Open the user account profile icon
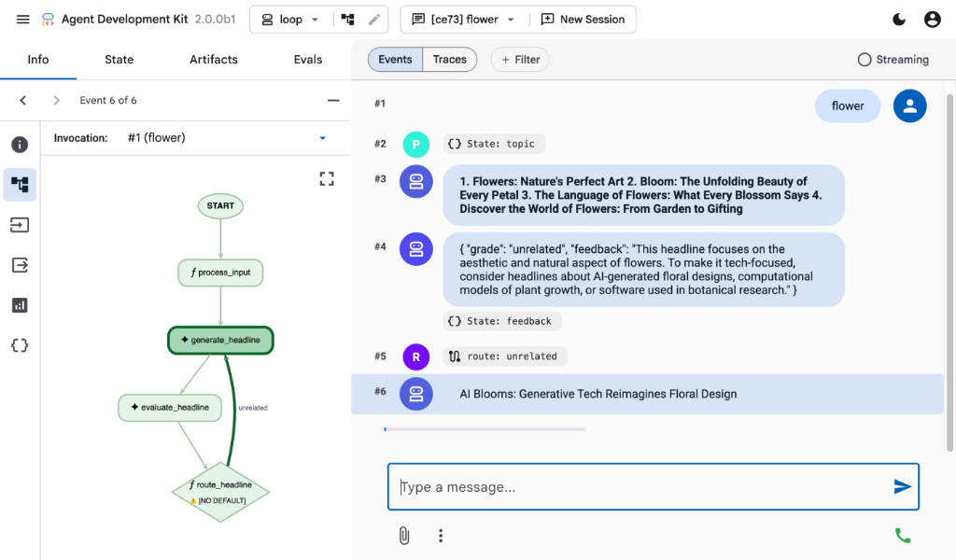Image resolution: width=956 pixels, height=560 pixels. click(933, 20)
